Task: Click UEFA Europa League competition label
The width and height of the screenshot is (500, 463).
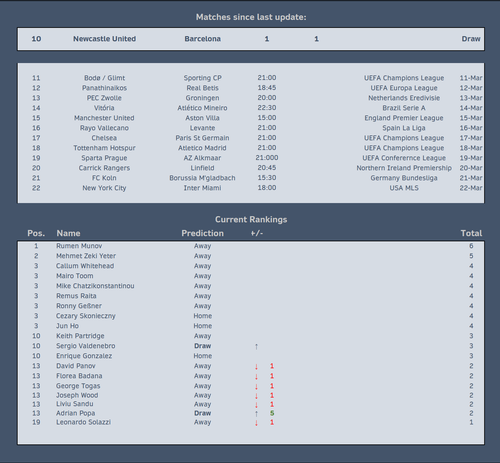Action: (x=404, y=88)
